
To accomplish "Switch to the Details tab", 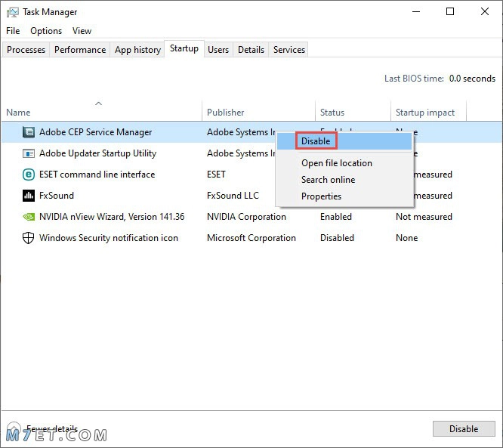I will (251, 50).
